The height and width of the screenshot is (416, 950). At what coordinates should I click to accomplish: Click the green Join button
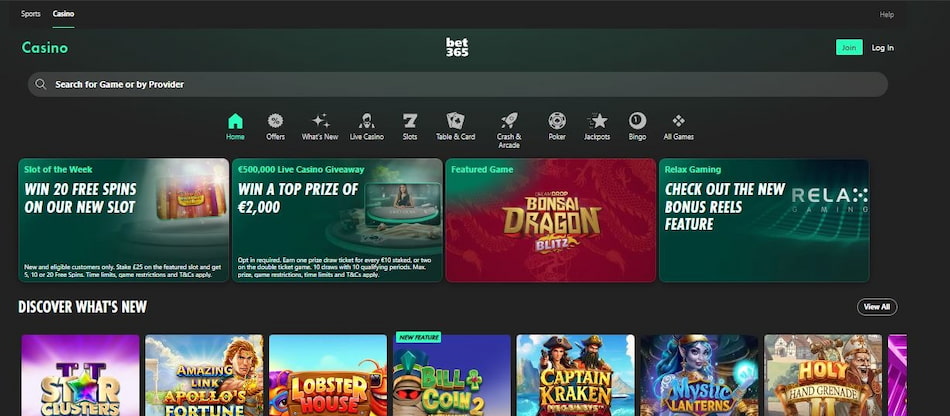click(x=849, y=47)
